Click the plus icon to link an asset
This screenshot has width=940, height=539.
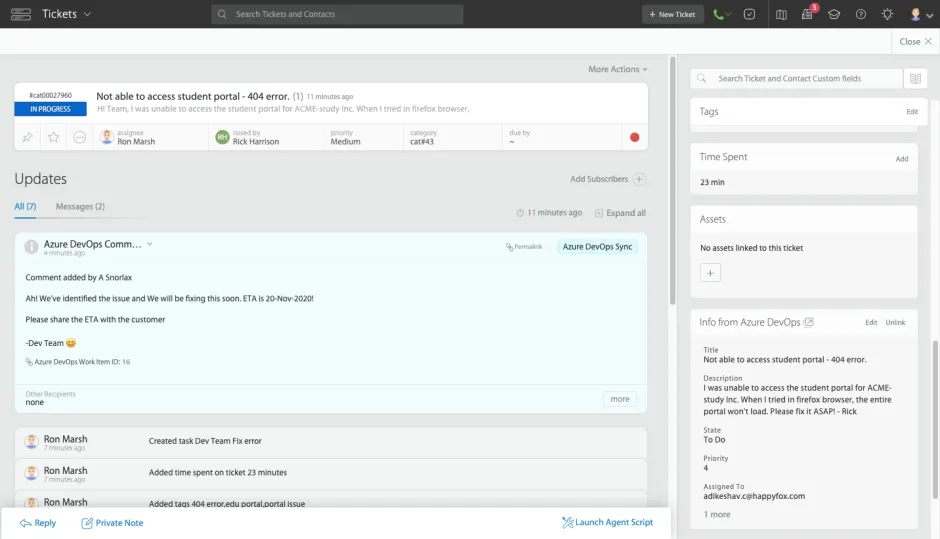coord(710,272)
